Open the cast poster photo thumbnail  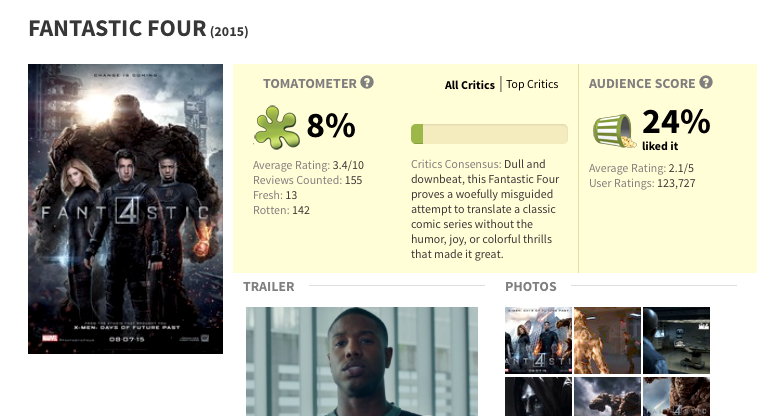tap(538, 340)
